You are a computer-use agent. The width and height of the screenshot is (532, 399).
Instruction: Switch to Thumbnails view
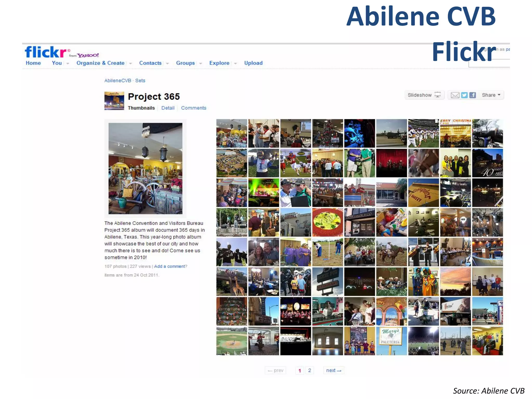(x=141, y=108)
